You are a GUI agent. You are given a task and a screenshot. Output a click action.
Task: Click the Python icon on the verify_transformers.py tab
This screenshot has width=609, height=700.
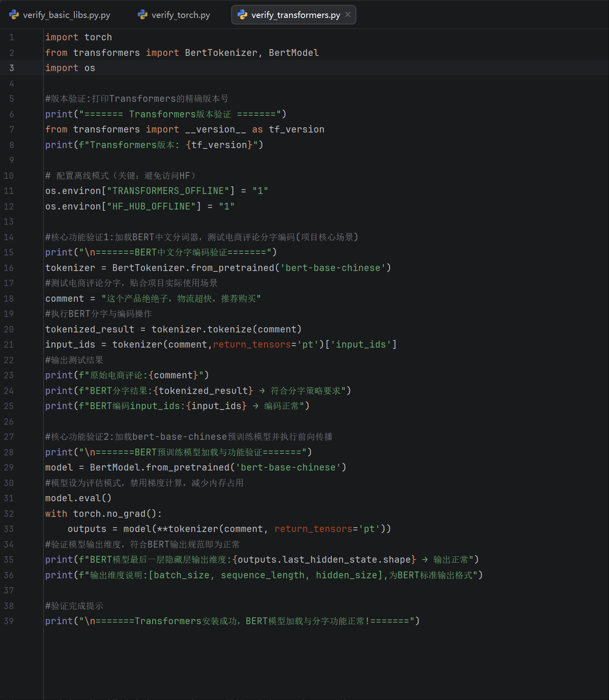point(242,15)
